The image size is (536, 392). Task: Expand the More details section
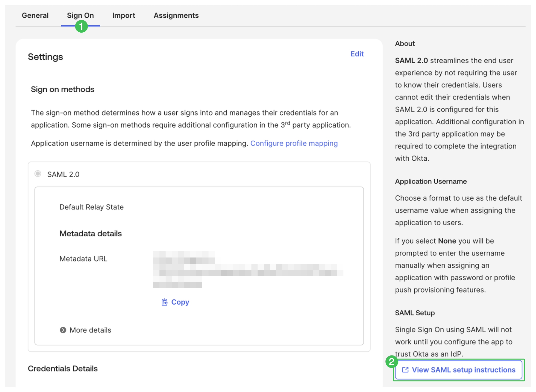90,330
